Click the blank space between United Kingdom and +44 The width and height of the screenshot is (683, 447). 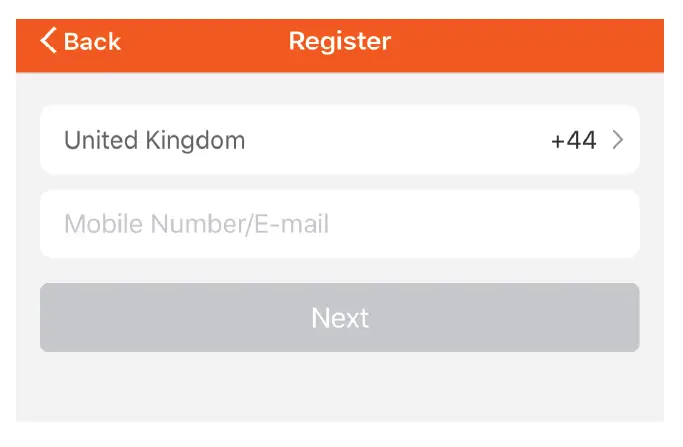400,140
